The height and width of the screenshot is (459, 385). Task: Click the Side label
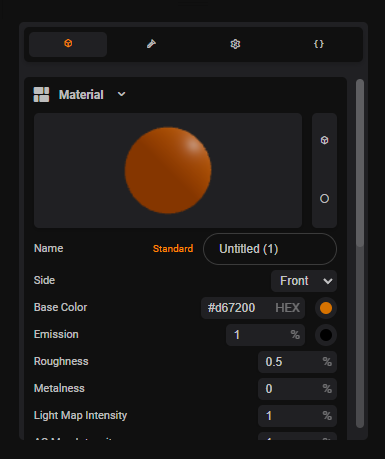(44, 280)
